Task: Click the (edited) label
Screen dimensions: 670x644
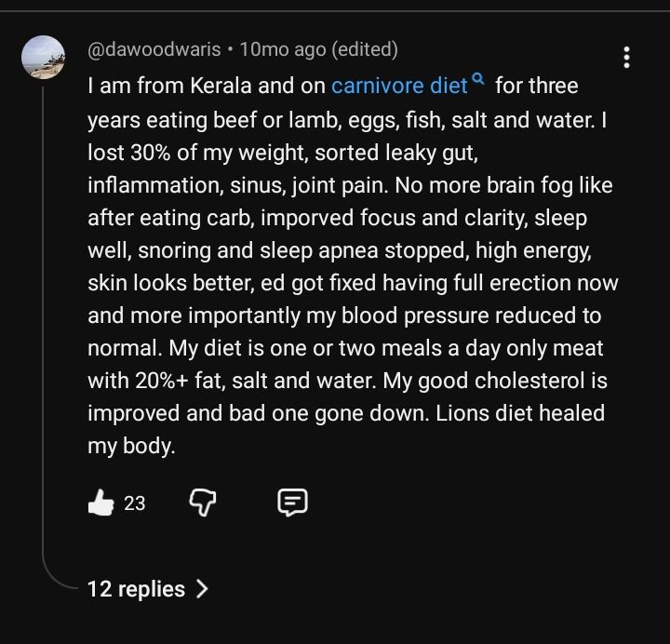Action: point(365,49)
